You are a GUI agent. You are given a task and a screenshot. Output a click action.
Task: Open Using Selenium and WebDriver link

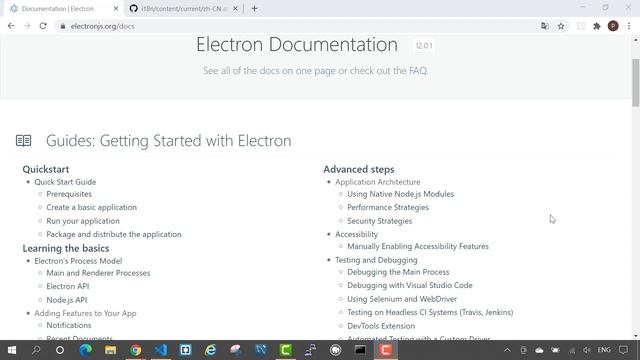(x=402, y=299)
